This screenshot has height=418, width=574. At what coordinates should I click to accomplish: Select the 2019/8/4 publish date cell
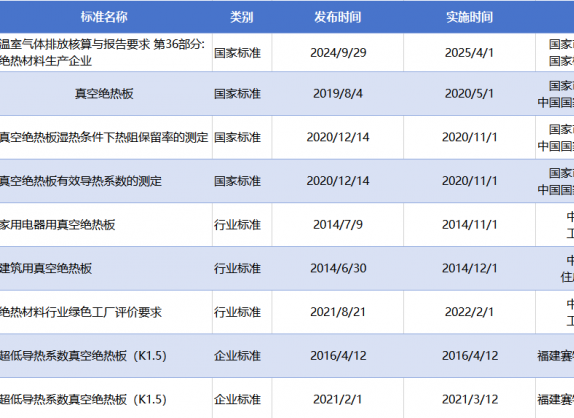(338, 94)
